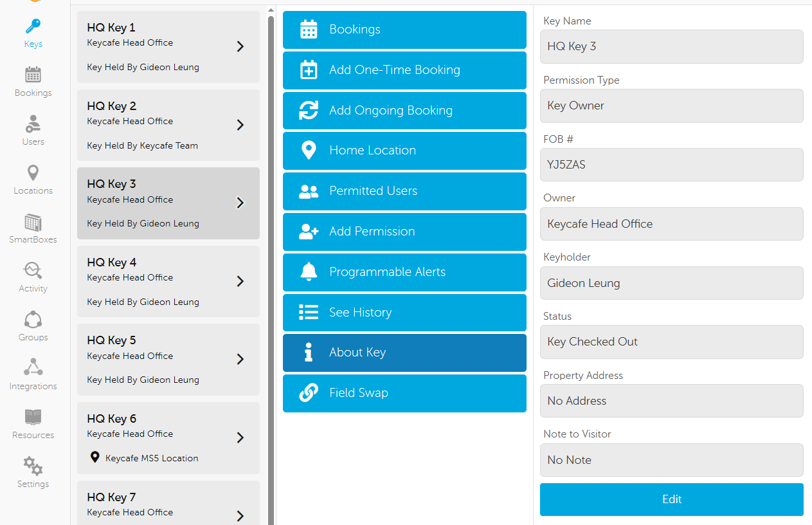Click the Edit button

pos(672,499)
